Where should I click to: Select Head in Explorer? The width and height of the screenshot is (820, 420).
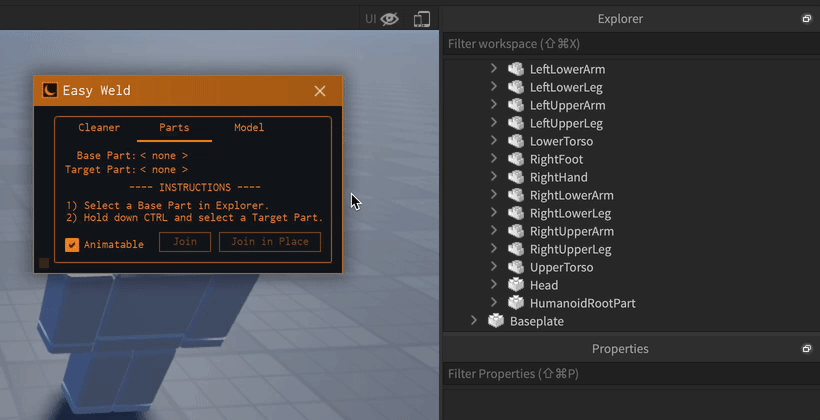(544, 286)
